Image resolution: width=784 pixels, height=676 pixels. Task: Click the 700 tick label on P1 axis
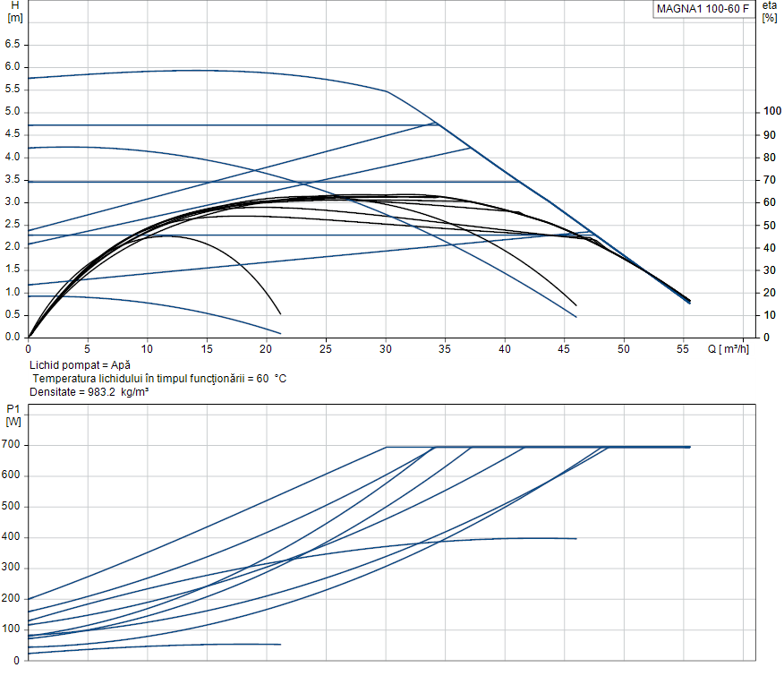tap(11, 446)
